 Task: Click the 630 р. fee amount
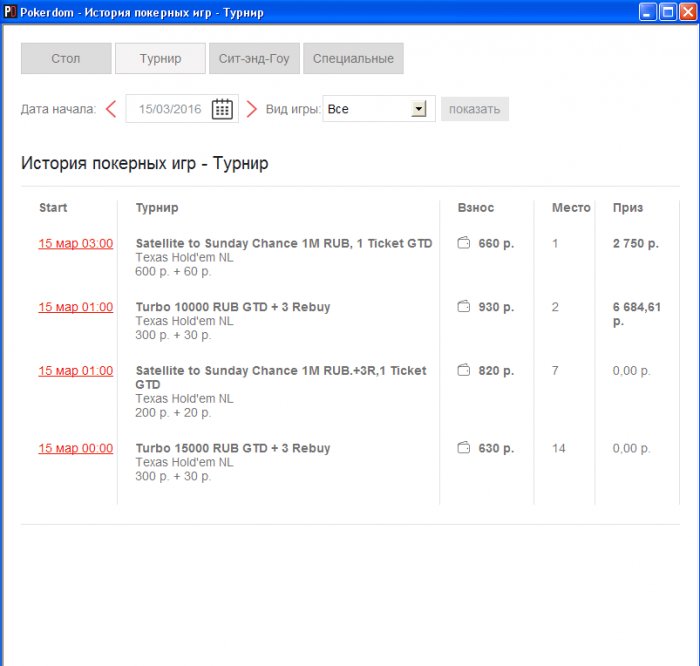[x=496, y=448]
